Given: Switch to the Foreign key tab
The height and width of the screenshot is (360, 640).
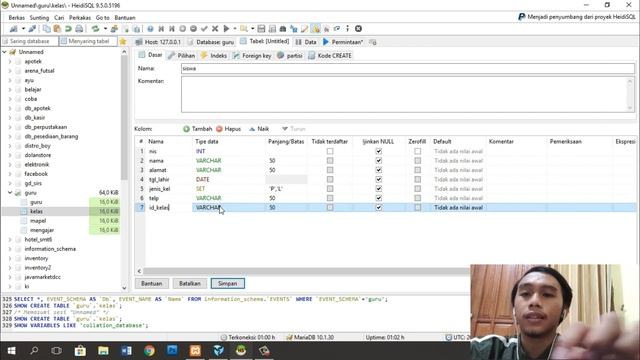Looking at the screenshot, I should 252,56.
